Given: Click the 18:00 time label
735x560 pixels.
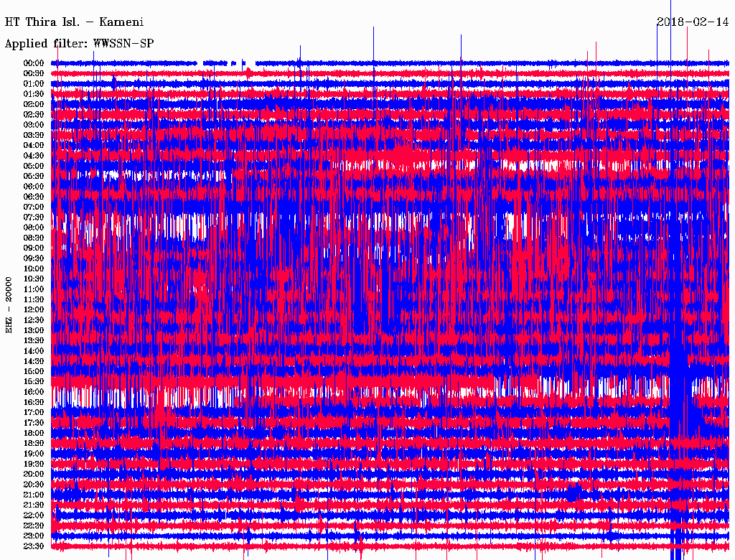Looking at the screenshot, I should pyautogui.click(x=34, y=433).
